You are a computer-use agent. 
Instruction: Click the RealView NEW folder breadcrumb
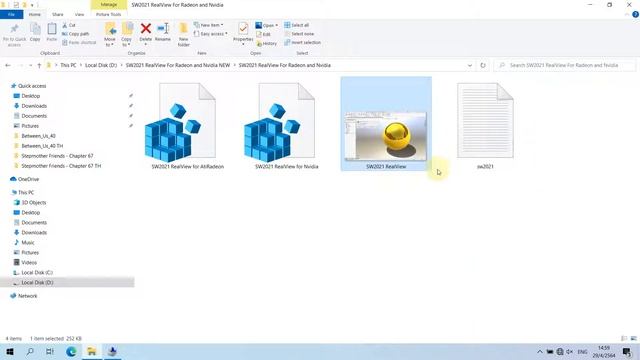click(178, 65)
